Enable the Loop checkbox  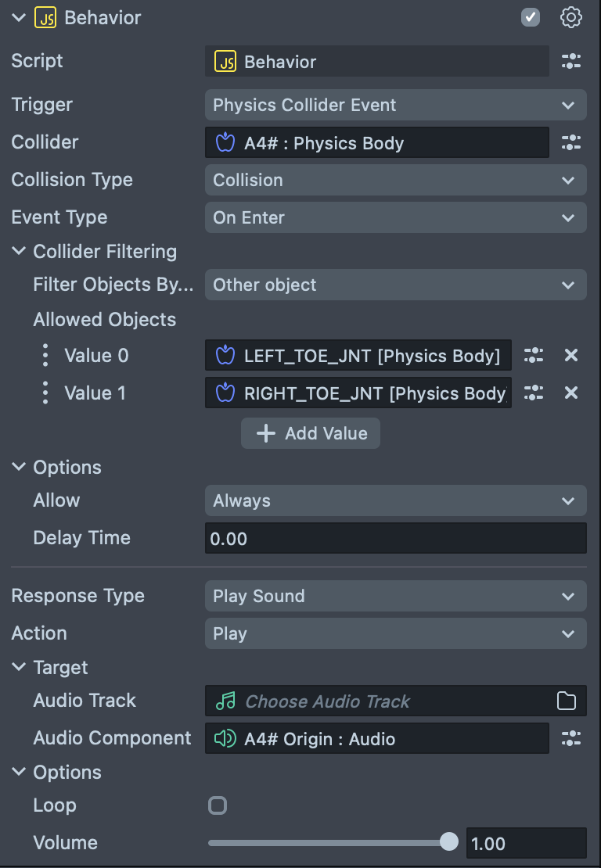[217, 805]
